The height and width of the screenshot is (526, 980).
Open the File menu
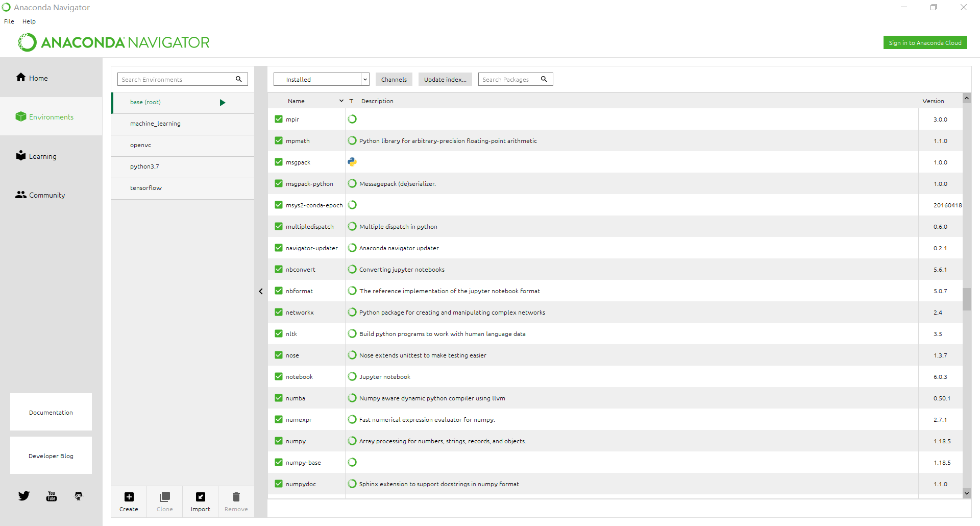point(9,21)
